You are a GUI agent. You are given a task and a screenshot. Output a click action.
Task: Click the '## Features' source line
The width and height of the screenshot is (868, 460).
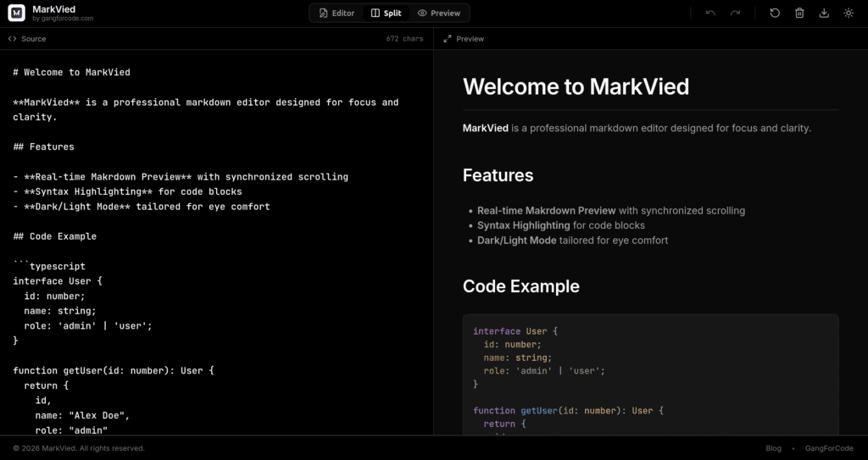pyautogui.click(x=43, y=147)
